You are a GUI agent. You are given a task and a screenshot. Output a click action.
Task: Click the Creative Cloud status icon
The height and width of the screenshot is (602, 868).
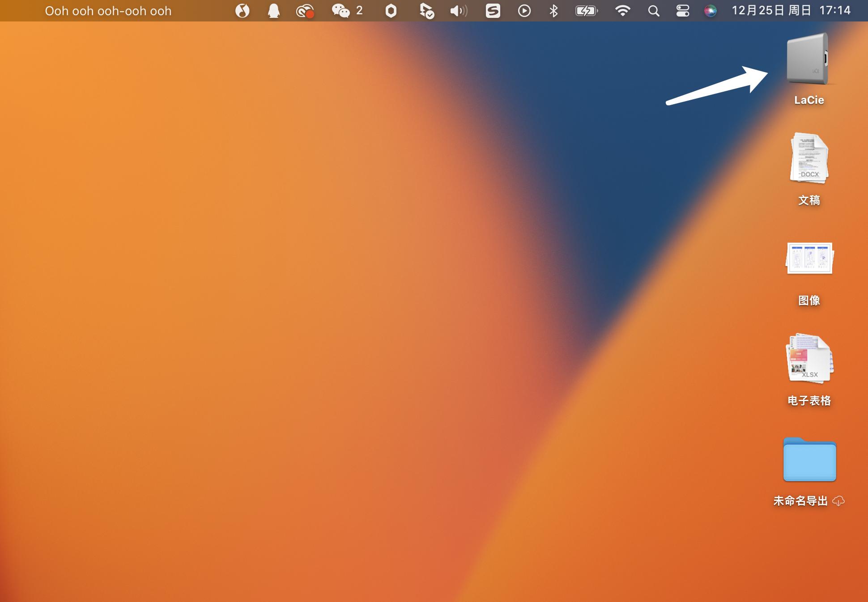coord(305,11)
